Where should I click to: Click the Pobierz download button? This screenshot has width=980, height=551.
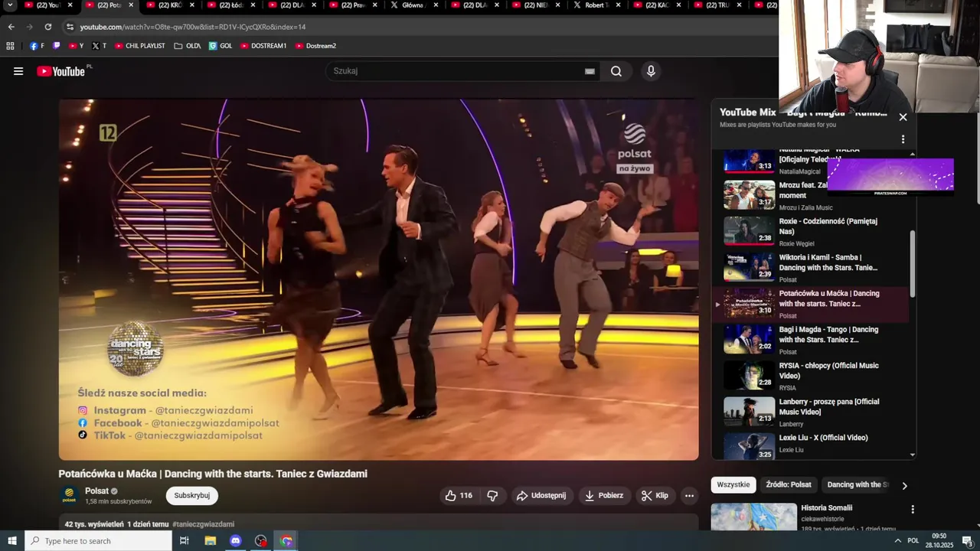tap(603, 496)
